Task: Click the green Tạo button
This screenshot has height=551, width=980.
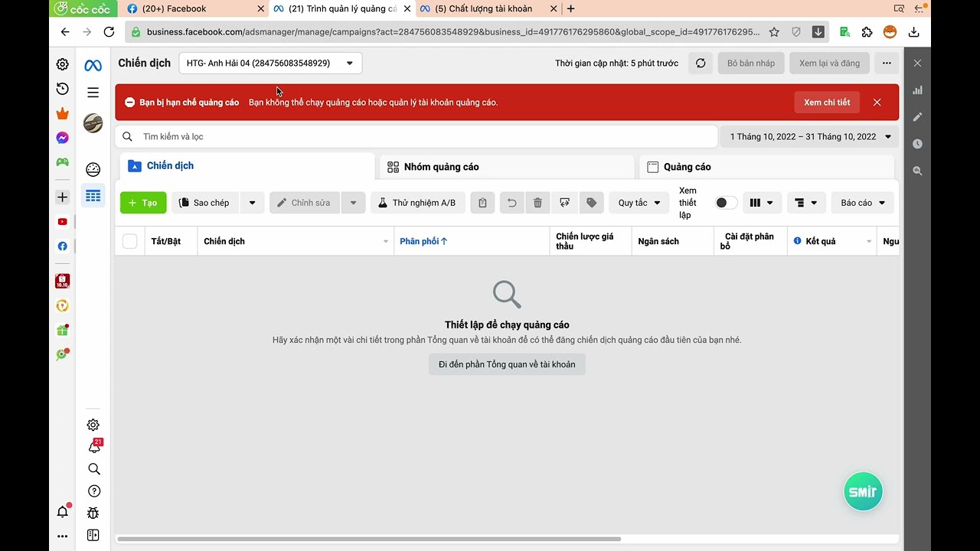Action: coord(143,203)
